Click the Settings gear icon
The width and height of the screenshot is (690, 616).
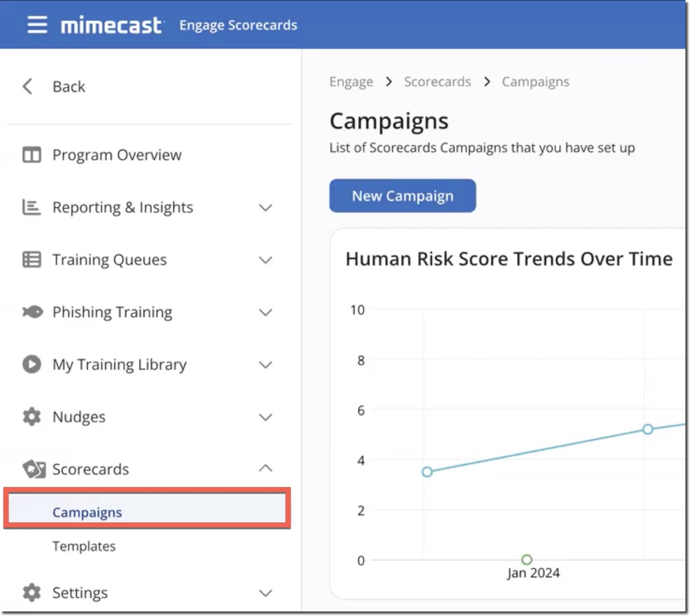31,593
